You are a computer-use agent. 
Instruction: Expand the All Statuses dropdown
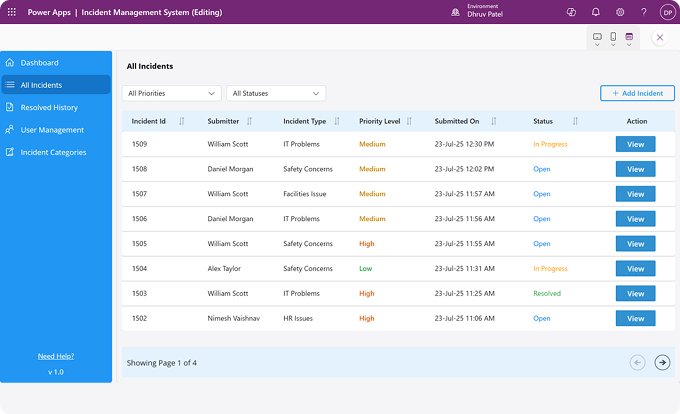coord(276,93)
